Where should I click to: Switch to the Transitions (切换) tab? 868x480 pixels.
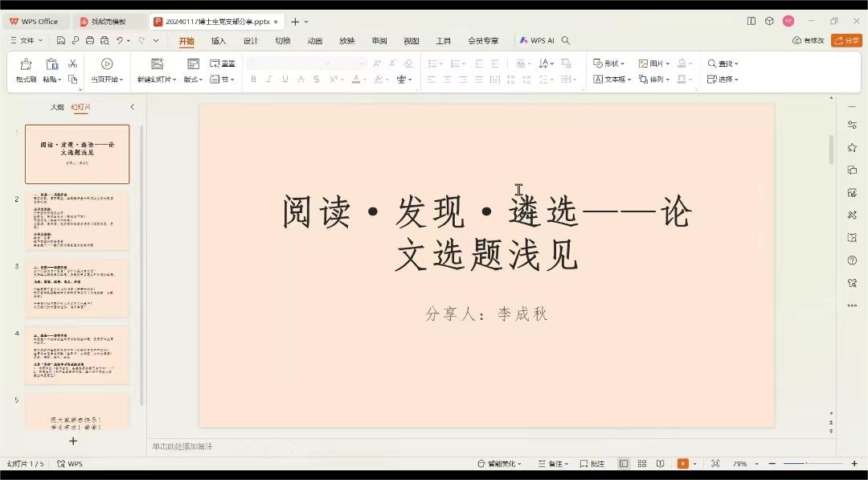[x=283, y=40]
